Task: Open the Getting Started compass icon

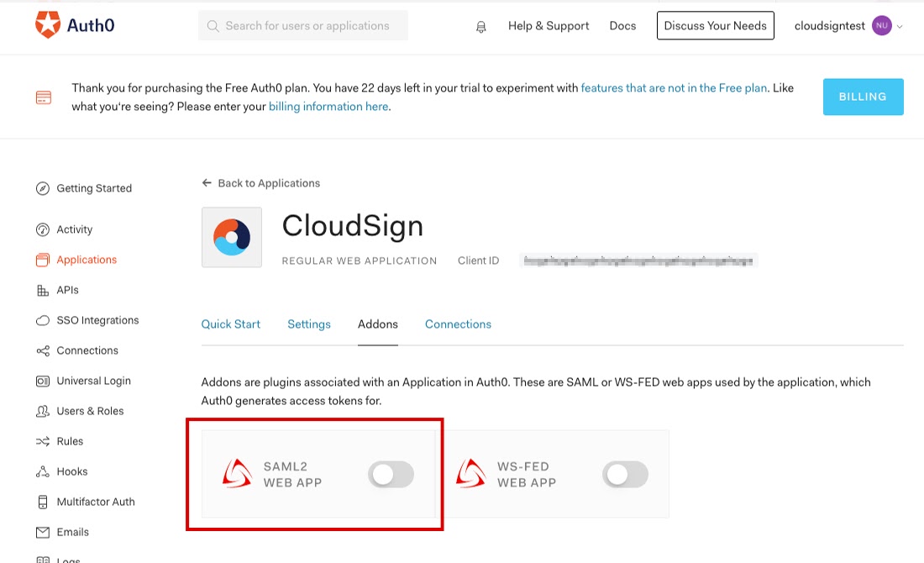Action: point(43,189)
